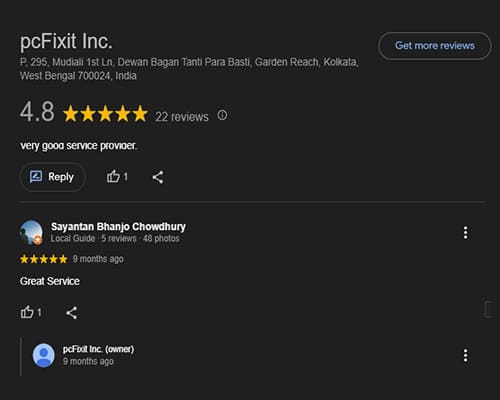Click the 22 reviews count text
Screen dimensions: 500x400
[182, 117]
